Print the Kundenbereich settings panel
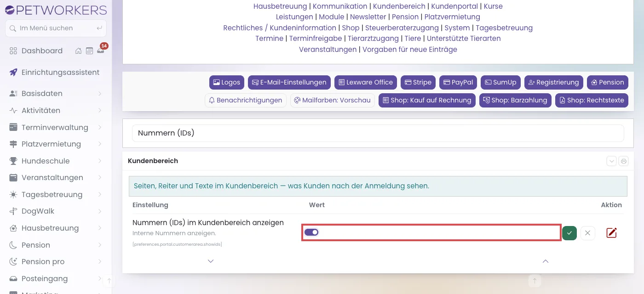 [623, 161]
